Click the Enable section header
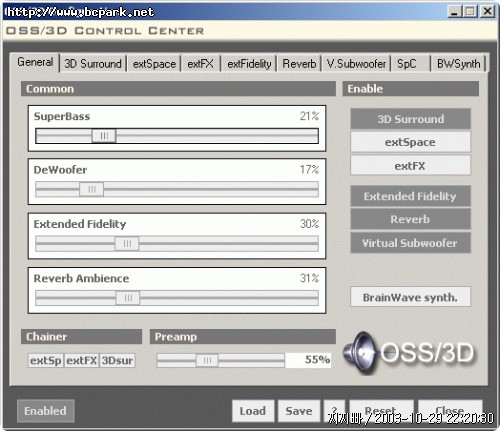This screenshot has width=500, height=431. coord(411,89)
